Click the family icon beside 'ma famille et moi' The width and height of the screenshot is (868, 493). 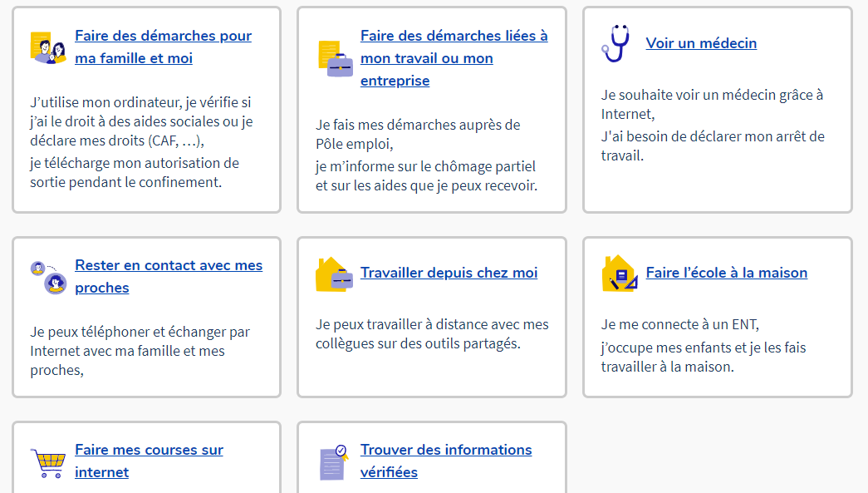[x=48, y=47]
